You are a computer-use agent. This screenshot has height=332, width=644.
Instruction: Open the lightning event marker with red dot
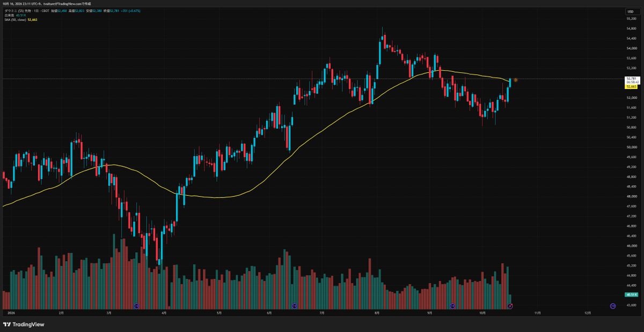(x=510, y=306)
